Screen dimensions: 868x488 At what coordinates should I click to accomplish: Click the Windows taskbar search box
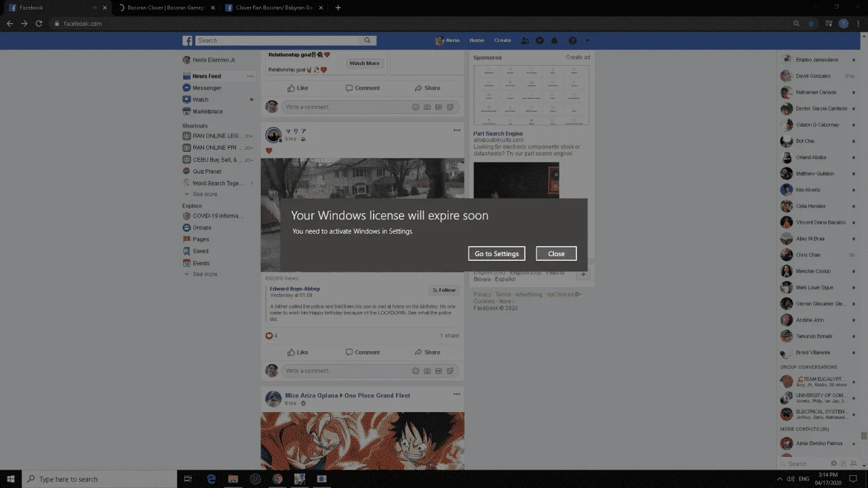point(99,479)
